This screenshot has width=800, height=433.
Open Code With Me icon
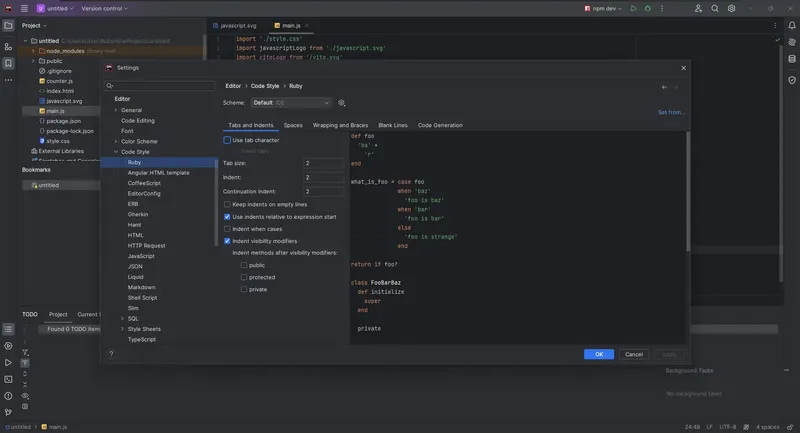698,9
